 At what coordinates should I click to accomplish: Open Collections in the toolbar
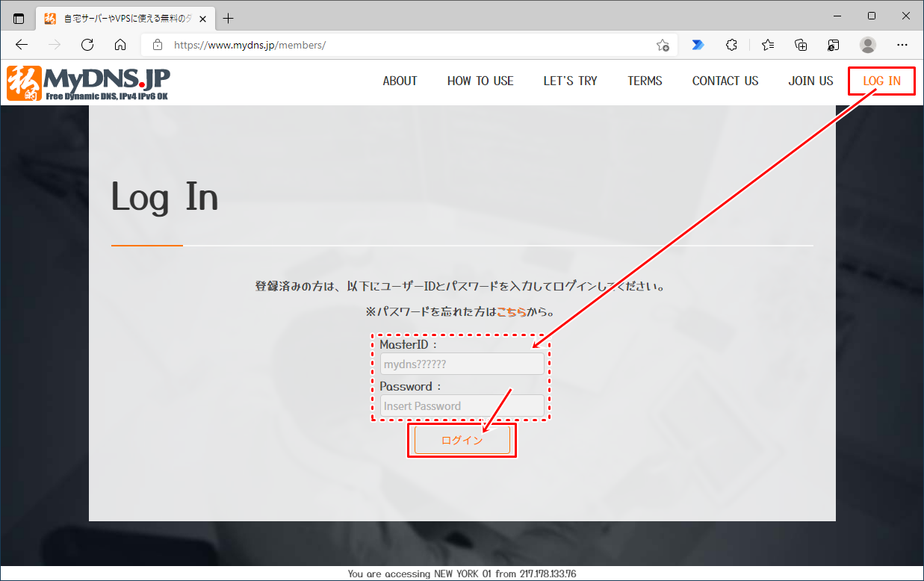801,45
